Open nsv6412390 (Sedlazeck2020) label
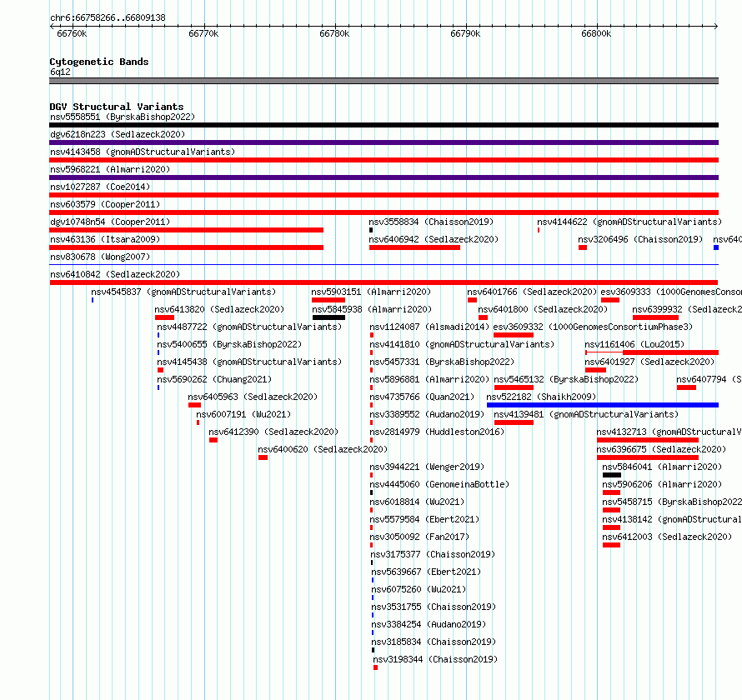Screen dimensions: 742x700 click(x=273, y=432)
